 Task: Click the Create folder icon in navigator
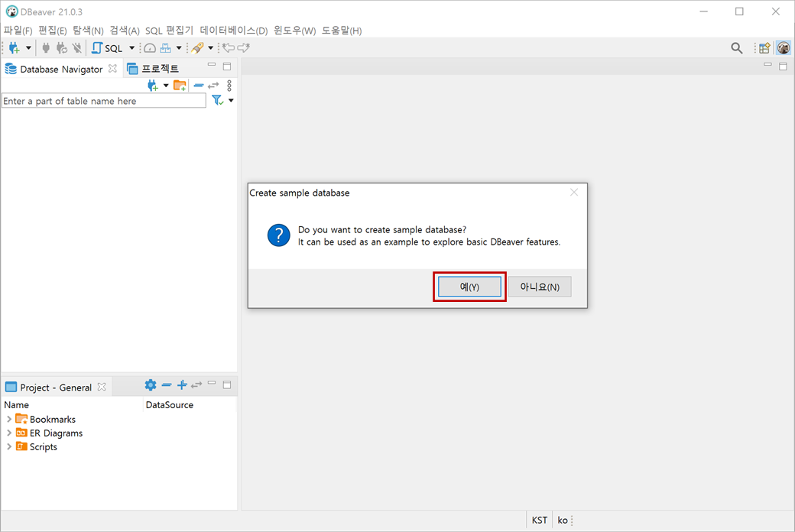coord(180,86)
